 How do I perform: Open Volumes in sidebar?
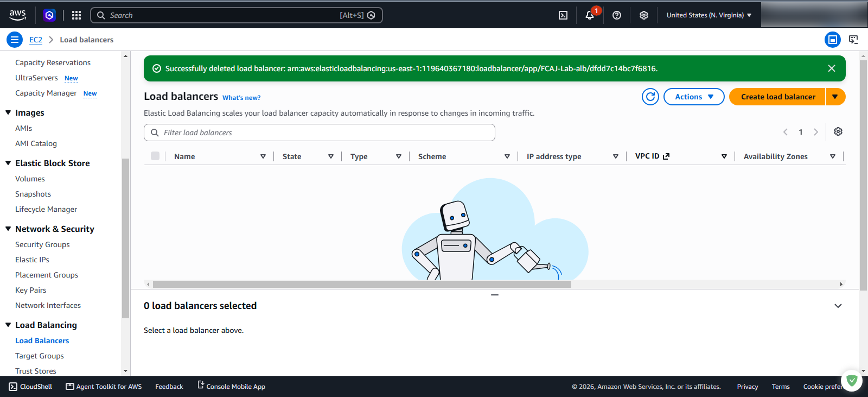[x=30, y=179]
